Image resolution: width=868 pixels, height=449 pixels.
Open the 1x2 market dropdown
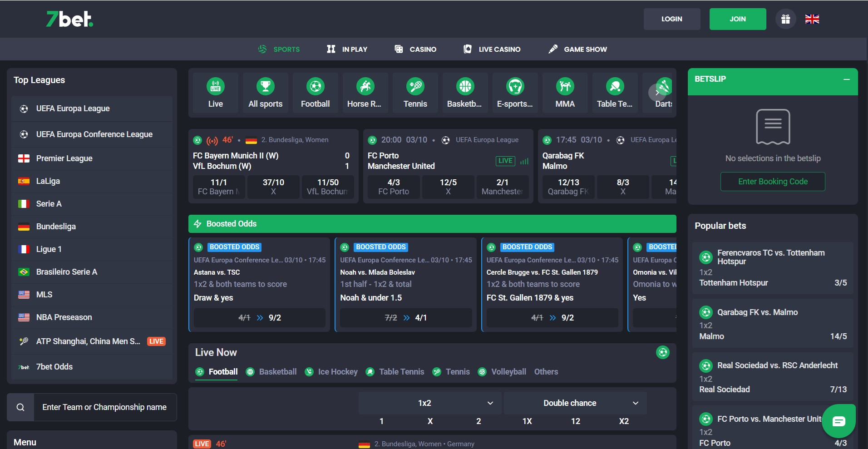click(429, 403)
